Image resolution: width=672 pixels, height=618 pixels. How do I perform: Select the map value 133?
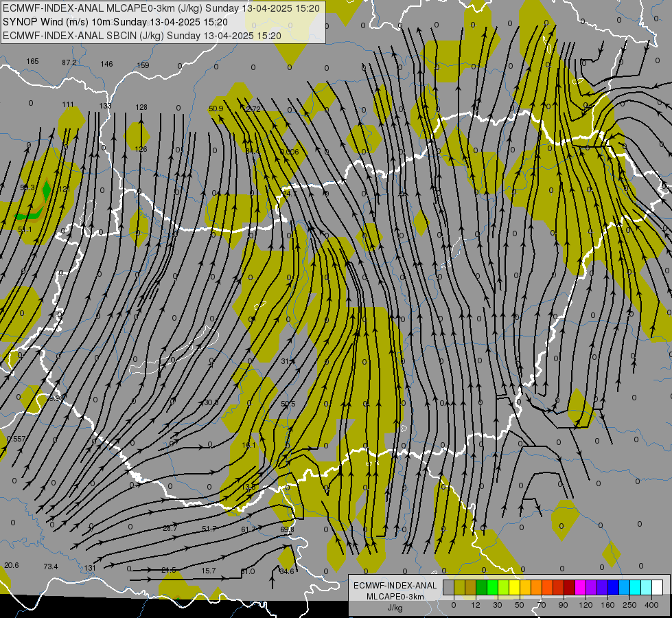tap(105, 106)
